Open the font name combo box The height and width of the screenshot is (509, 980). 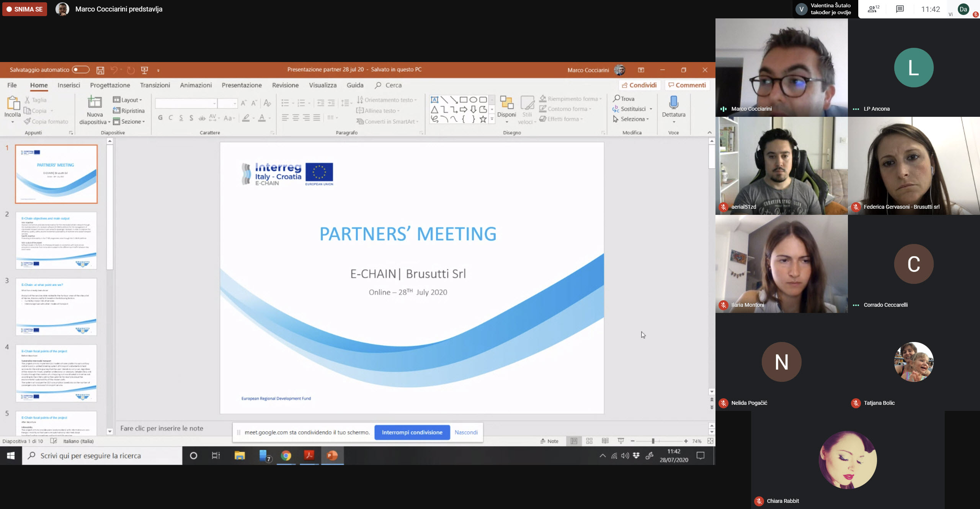point(186,103)
